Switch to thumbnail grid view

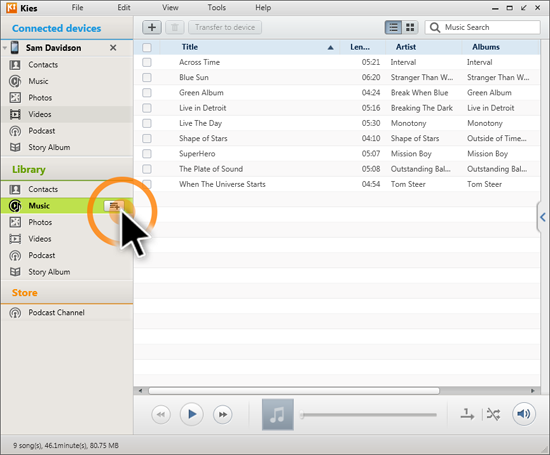[x=410, y=27]
